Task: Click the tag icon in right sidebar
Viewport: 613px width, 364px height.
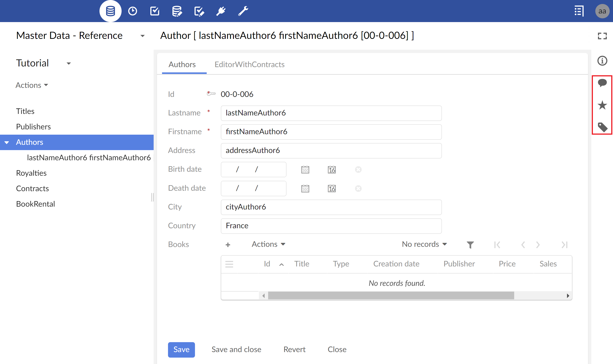Action: (602, 127)
